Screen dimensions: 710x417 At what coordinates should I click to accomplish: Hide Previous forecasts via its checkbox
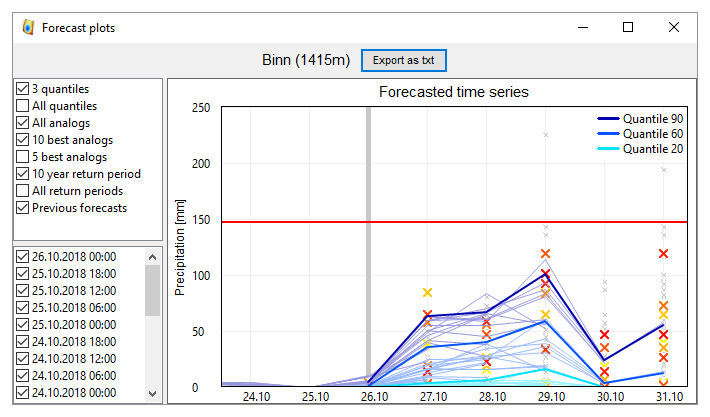tap(23, 208)
